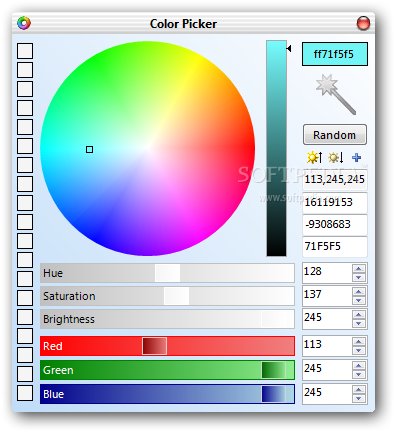Click the -9308683 value field

click(335, 224)
